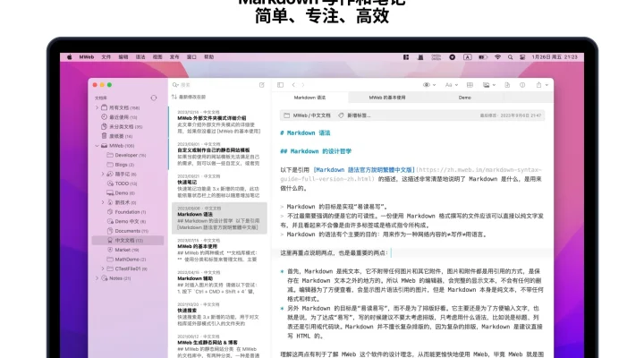The width and height of the screenshot is (644, 358).
Task: Open the Markdown 语法 note in list
Action: [x=218, y=217]
